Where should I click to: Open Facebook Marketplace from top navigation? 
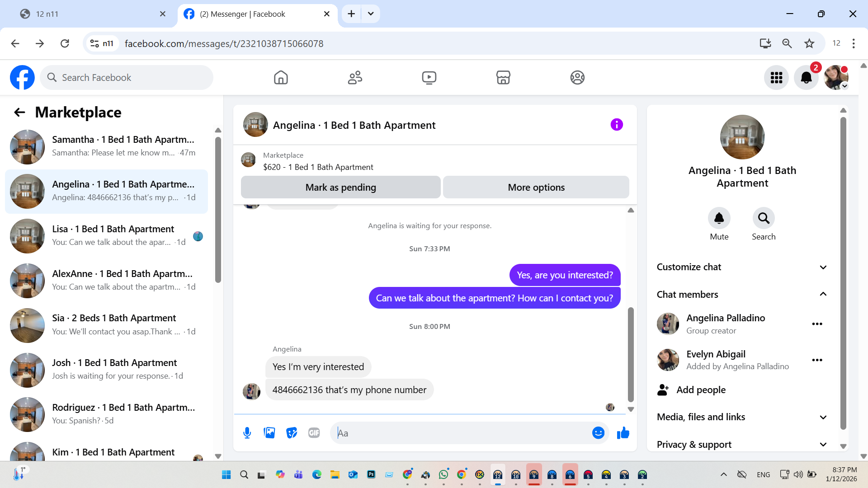tap(503, 78)
